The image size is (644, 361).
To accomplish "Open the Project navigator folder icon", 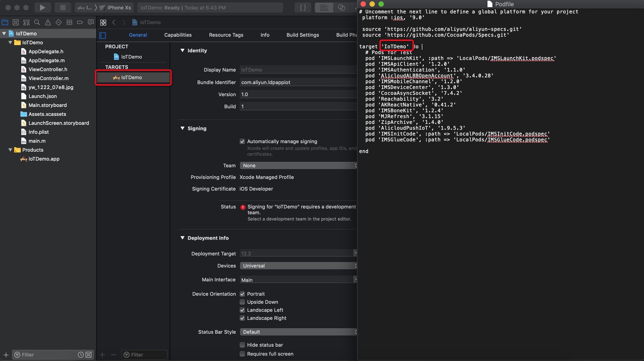I will 5,22.
